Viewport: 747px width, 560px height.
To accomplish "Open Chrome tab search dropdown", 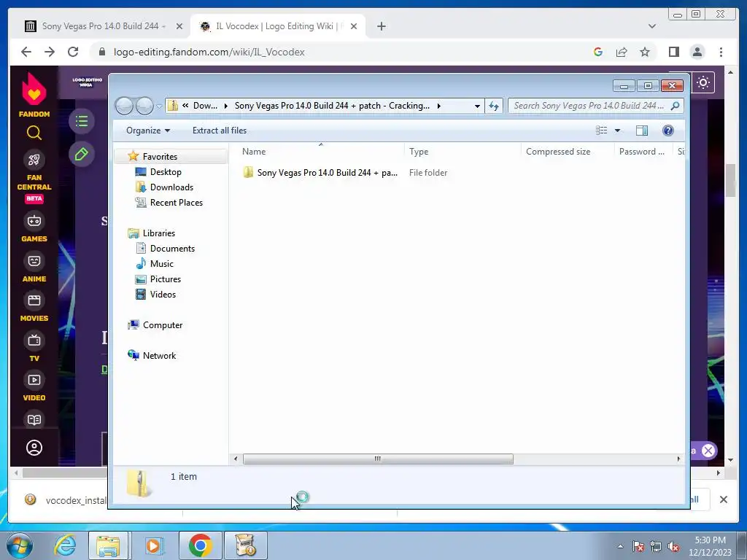I will point(652,26).
